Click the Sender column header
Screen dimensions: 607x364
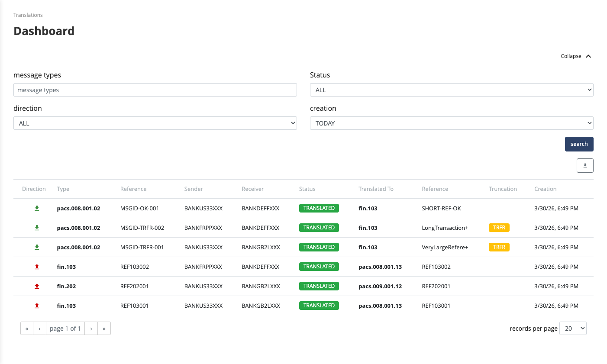tap(194, 189)
